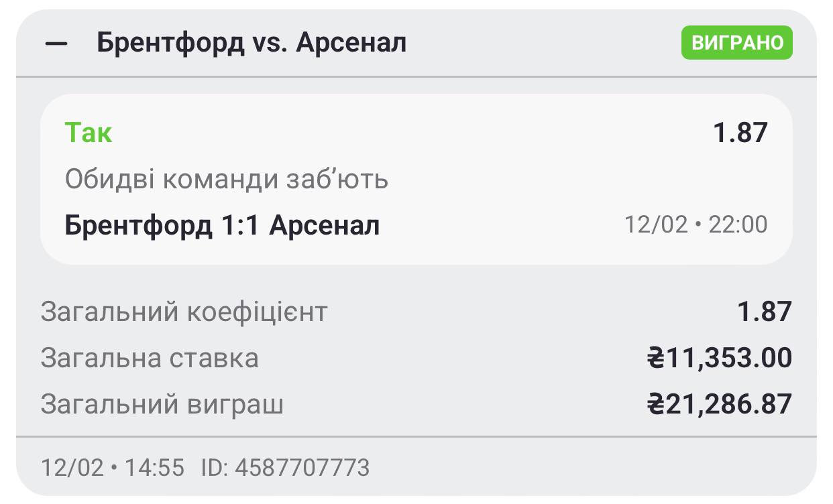
Task: Click the vs. text in the header
Action: 271,43
